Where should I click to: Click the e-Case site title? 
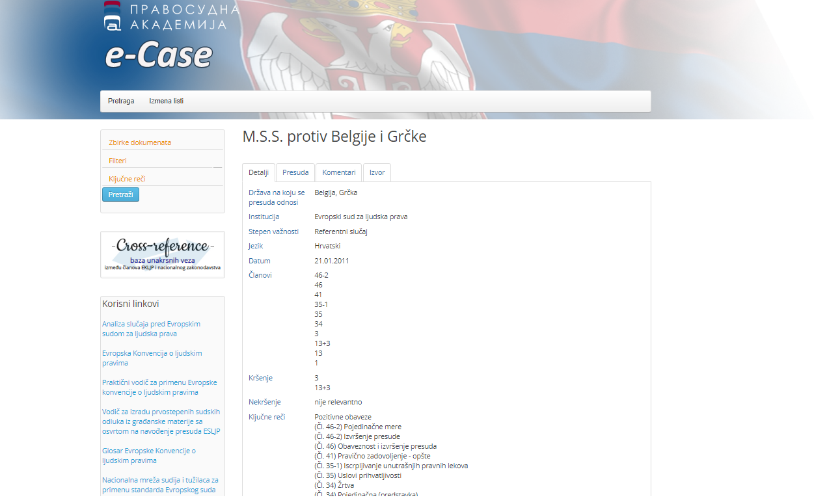(159, 56)
